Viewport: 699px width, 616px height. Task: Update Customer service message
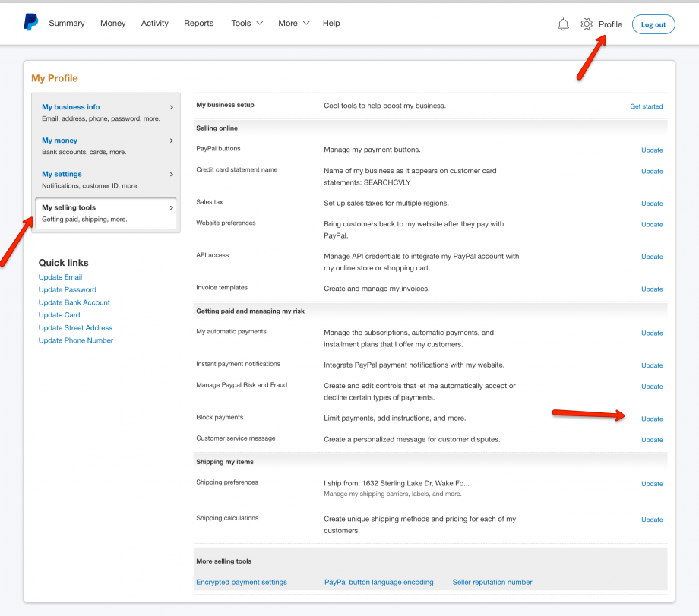tap(652, 440)
